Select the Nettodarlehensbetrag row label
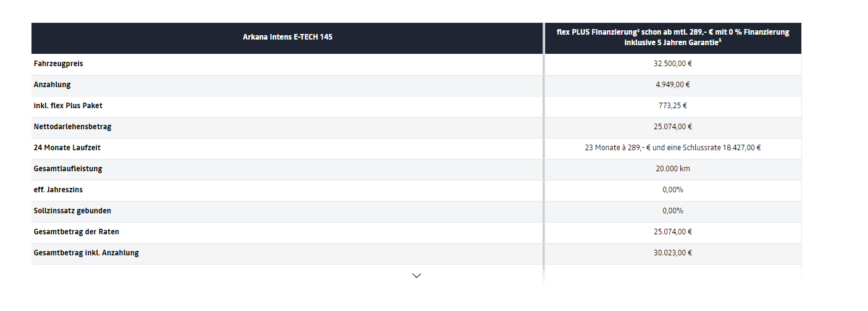 coord(73,127)
